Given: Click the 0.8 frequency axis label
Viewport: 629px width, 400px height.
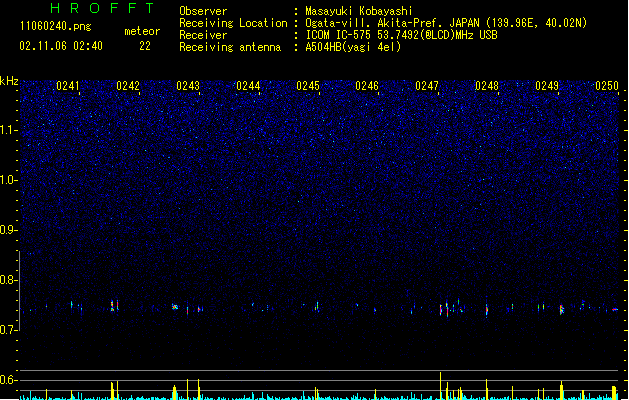Looking at the screenshot, I should coord(8,280).
